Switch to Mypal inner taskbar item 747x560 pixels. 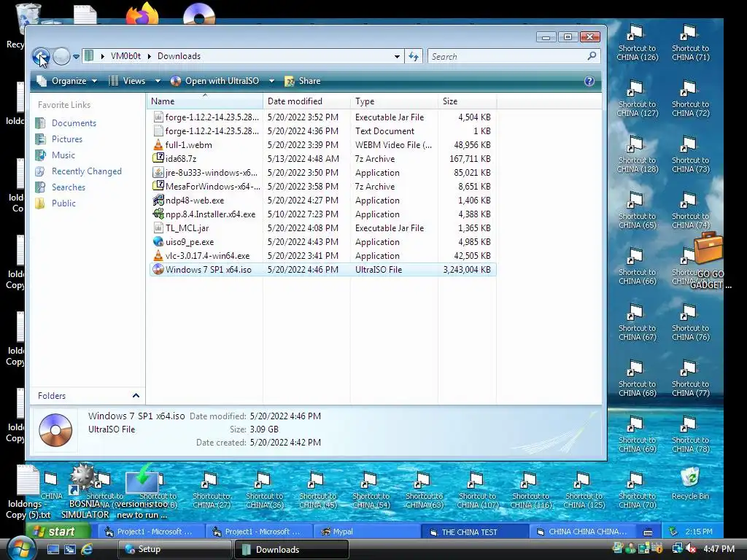click(x=366, y=532)
